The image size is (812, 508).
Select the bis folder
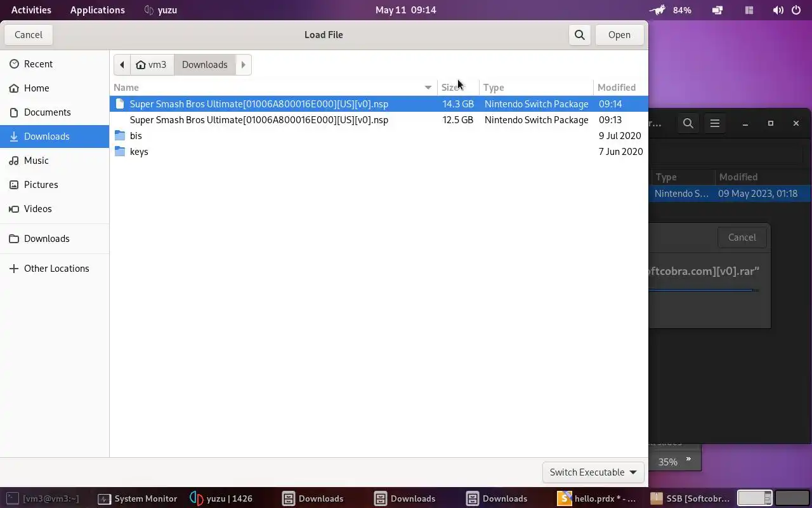(379, 136)
